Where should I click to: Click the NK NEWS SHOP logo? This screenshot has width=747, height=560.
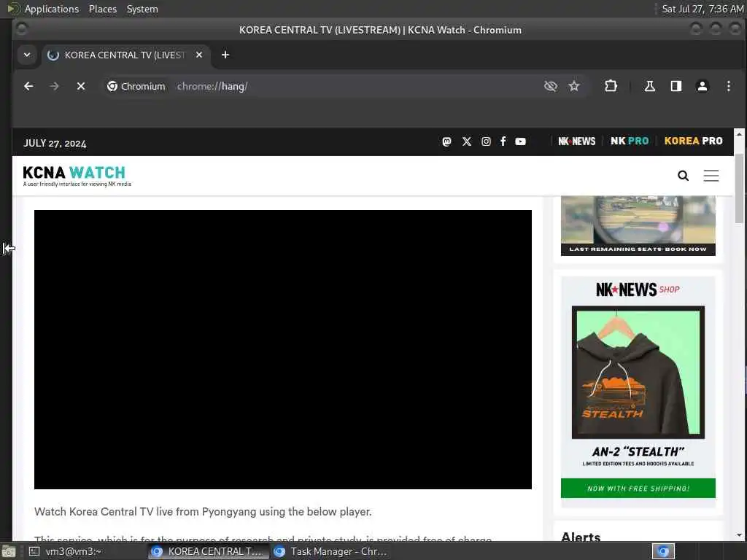coord(638,289)
